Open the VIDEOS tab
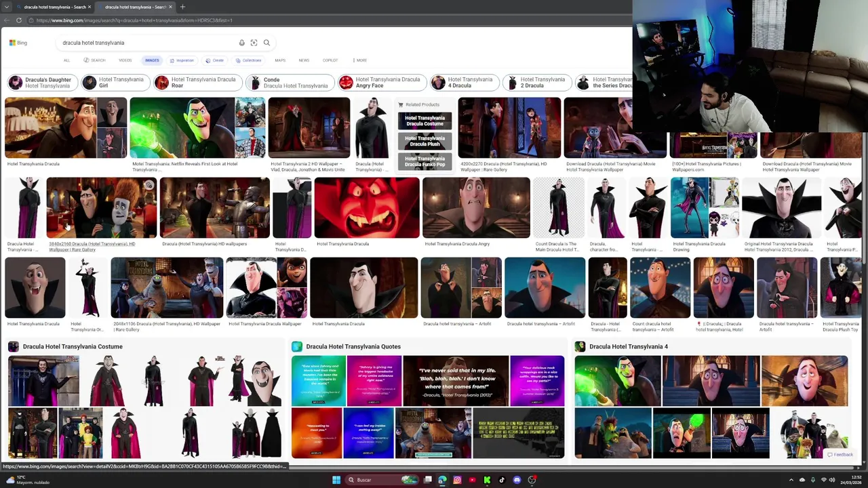 [125, 60]
